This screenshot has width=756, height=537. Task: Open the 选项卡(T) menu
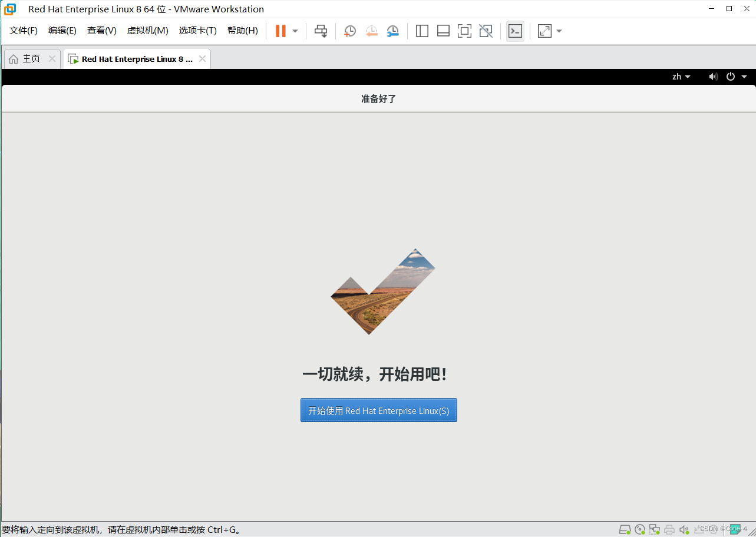click(198, 31)
